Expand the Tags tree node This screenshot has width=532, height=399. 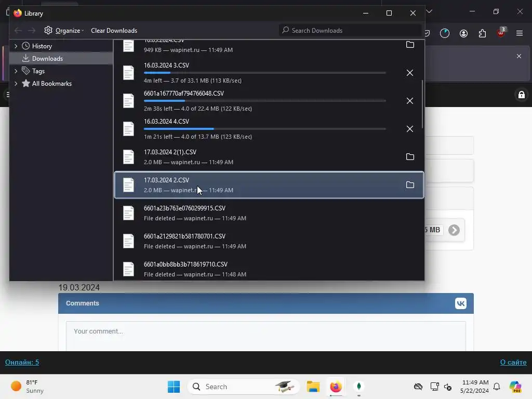[16, 71]
